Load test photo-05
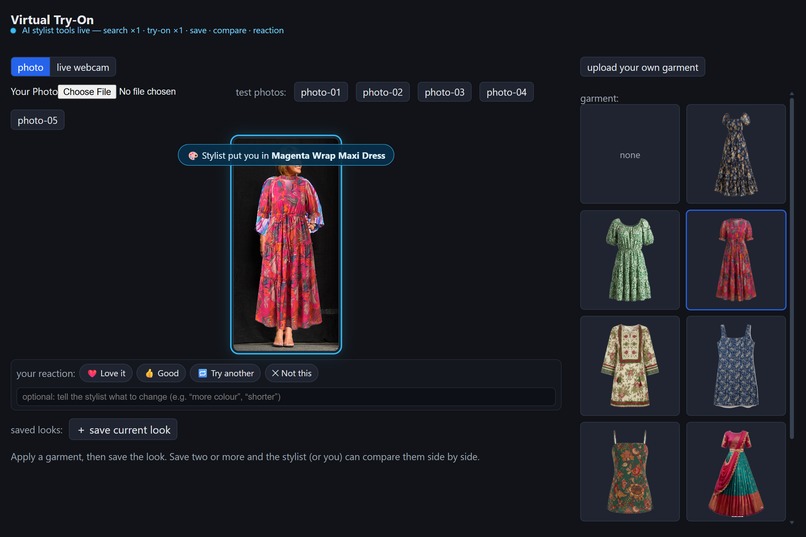 pos(38,120)
